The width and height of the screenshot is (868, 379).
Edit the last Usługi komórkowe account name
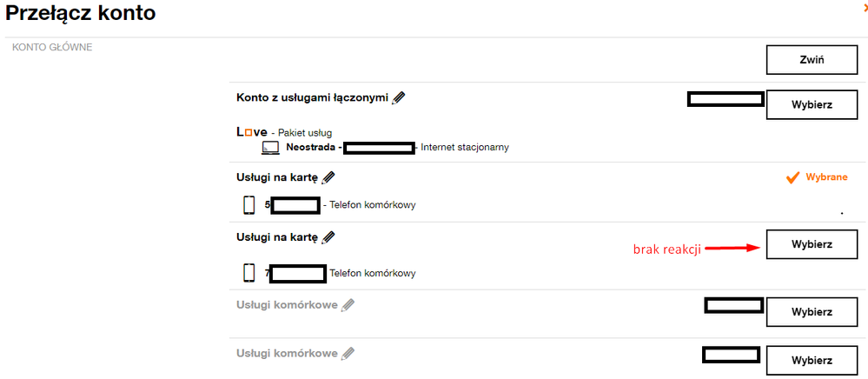[x=348, y=354]
